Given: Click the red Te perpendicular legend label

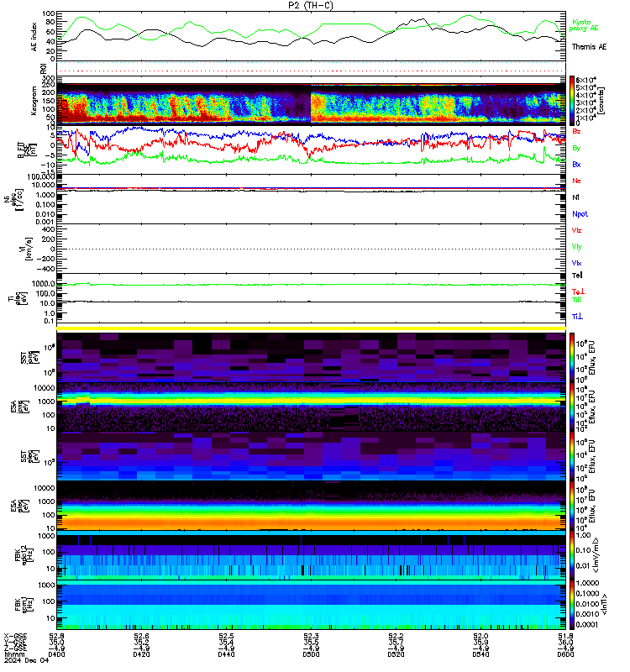Looking at the screenshot, I should click(578, 291).
